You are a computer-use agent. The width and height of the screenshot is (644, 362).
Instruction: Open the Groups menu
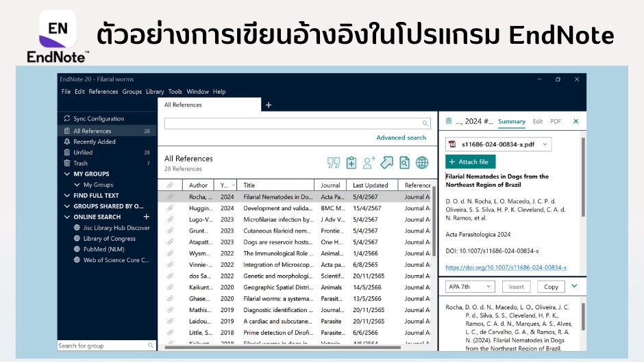132,92
